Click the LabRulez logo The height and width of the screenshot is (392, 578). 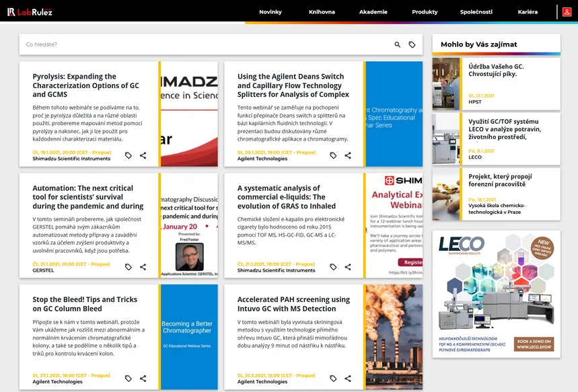[30, 12]
